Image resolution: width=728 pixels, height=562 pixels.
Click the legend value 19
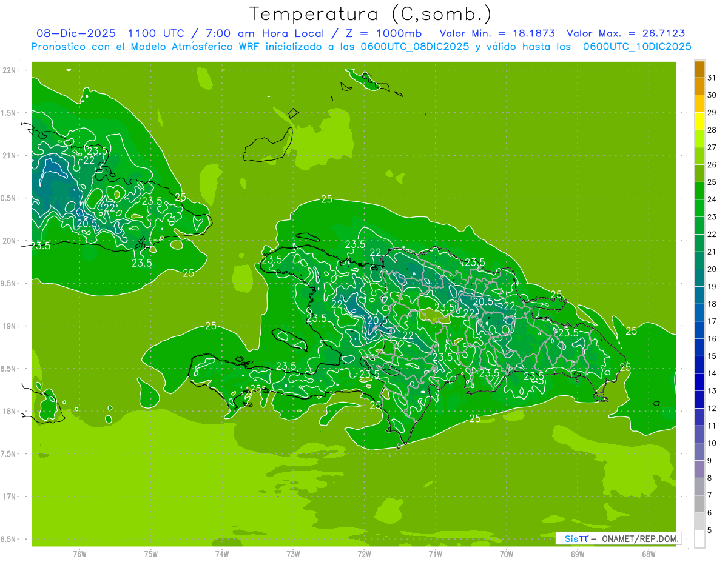click(x=712, y=287)
